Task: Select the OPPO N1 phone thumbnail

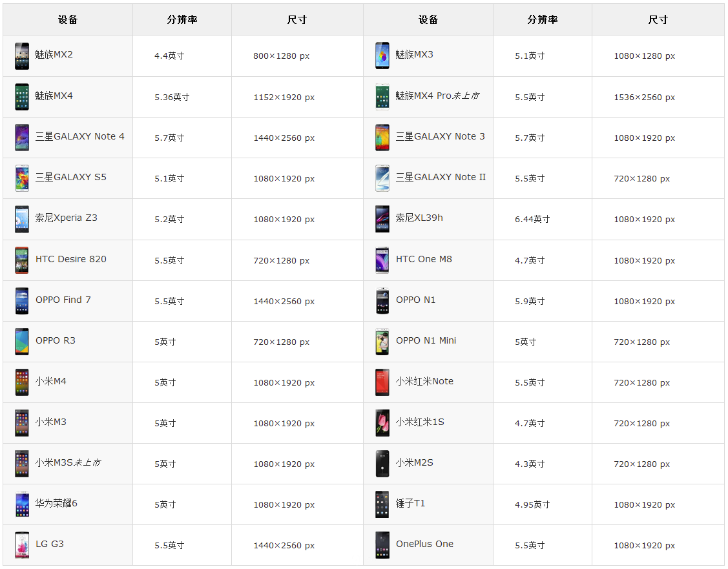Action: coord(382,301)
